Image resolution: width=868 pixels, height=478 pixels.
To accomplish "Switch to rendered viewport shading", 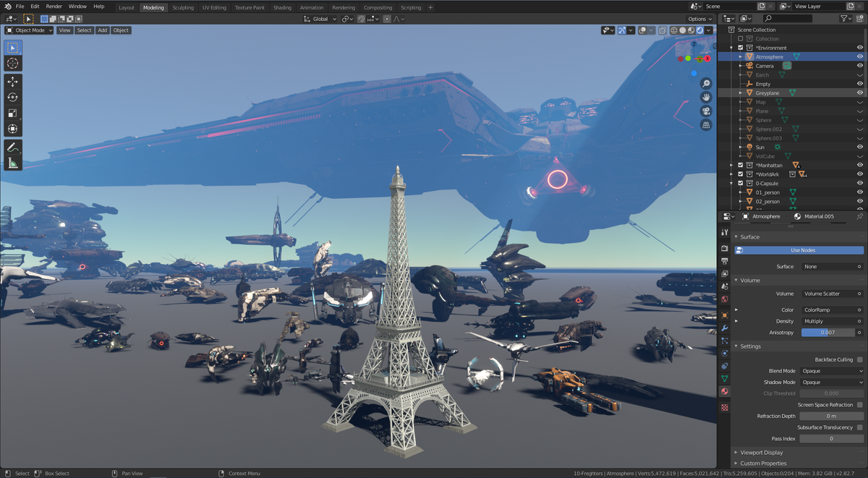I will point(700,30).
